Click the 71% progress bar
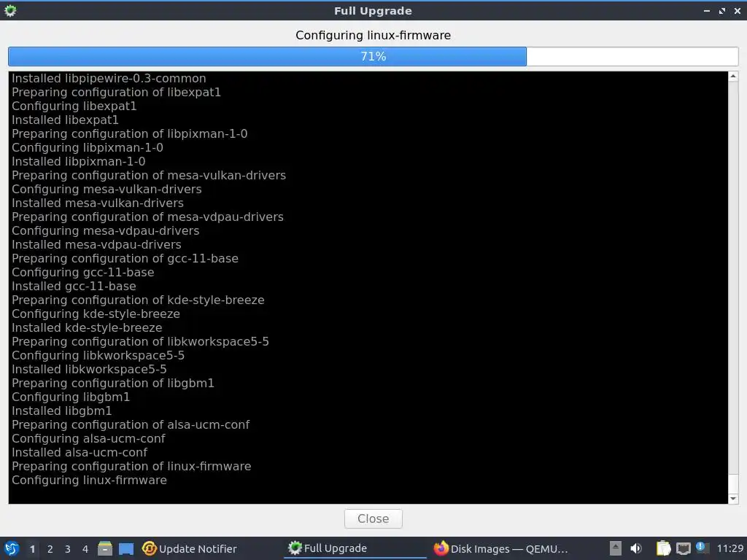 [x=373, y=56]
